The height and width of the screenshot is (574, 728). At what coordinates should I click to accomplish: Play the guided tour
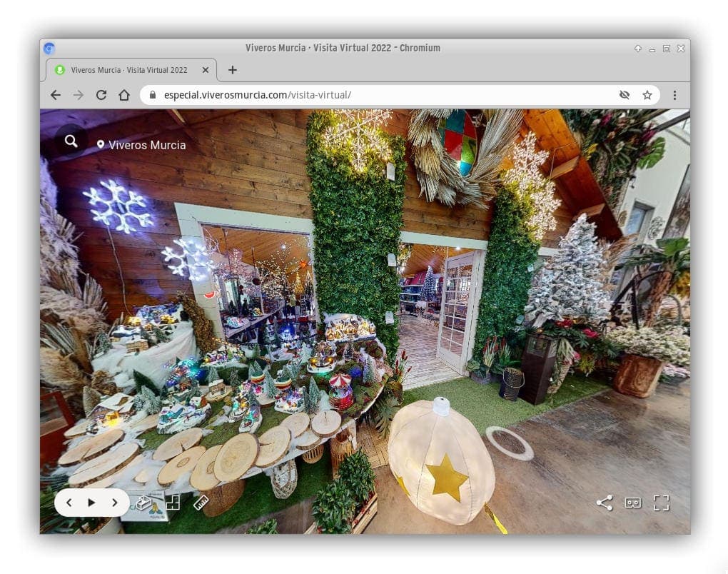click(91, 503)
